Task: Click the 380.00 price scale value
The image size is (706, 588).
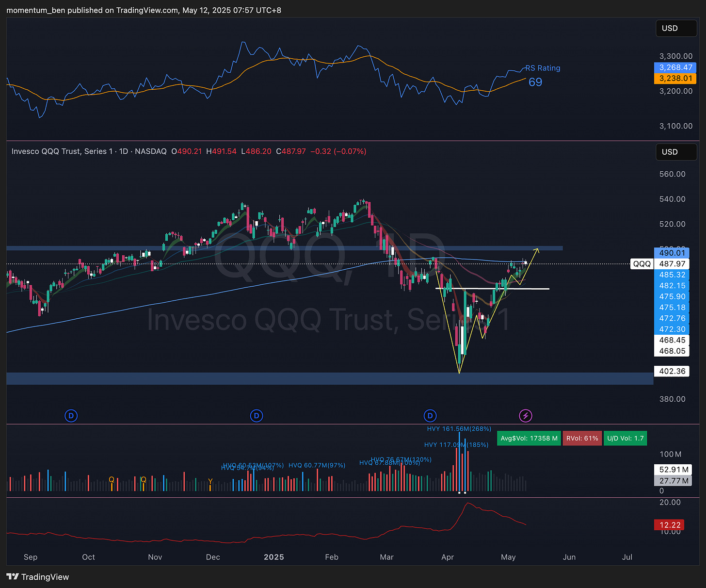Action: click(673, 399)
